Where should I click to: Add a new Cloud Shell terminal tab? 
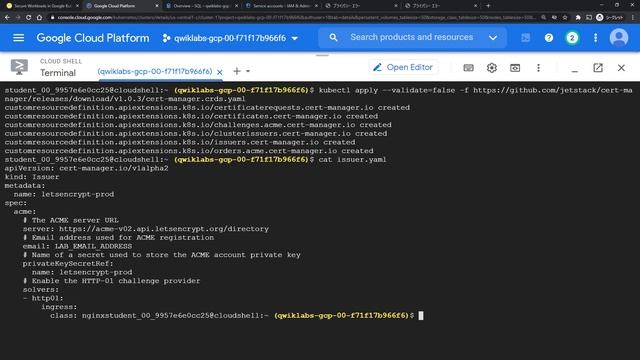[236, 71]
